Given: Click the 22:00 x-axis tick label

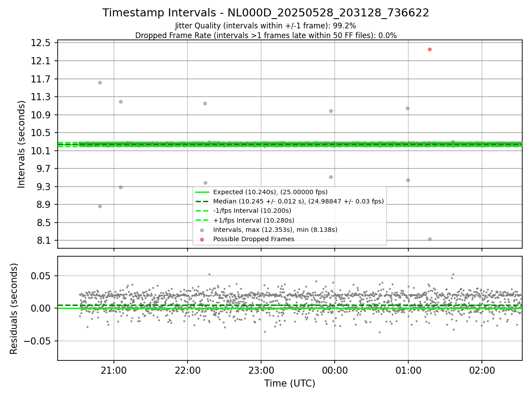Looking at the screenshot, I should click(188, 370).
